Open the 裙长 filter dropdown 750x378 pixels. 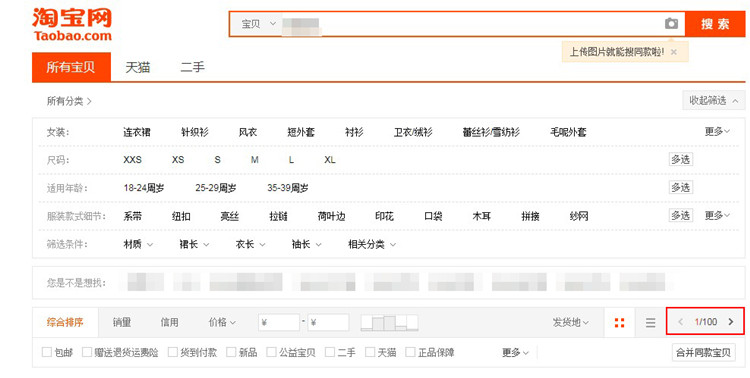194,244
